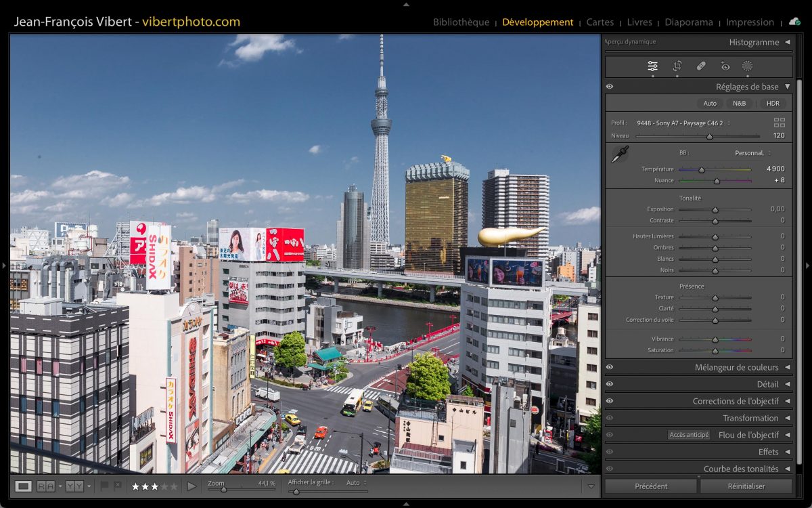Viewport: 812px width, 508px height.
Task: Pick the white balance eyedropper
Action: [619, 154]
